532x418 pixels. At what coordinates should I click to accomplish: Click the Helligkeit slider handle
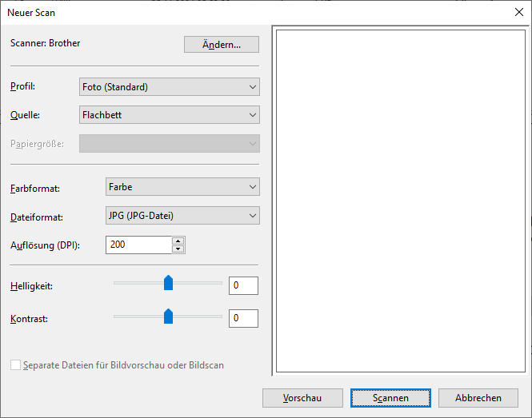point(168,283)
